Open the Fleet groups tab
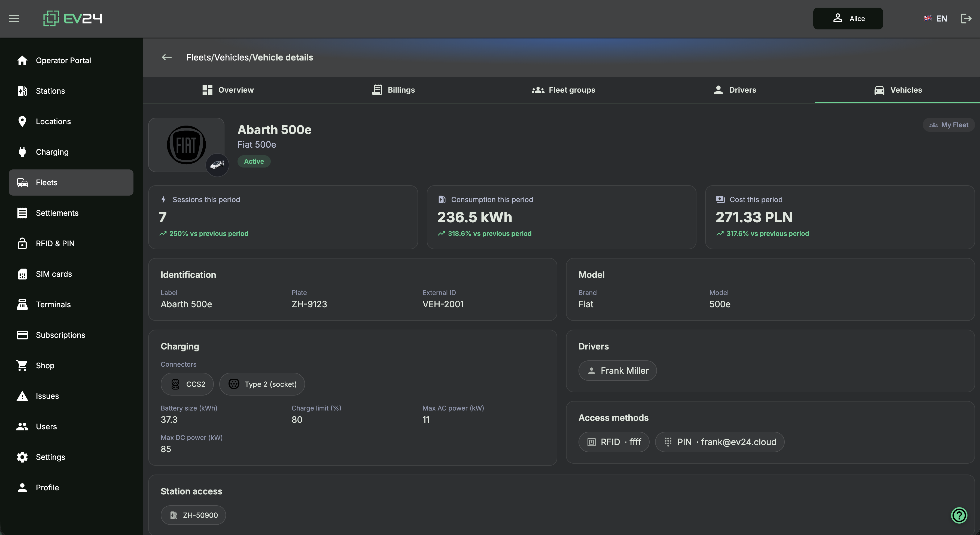980x535 pixels. coord(564,90)
